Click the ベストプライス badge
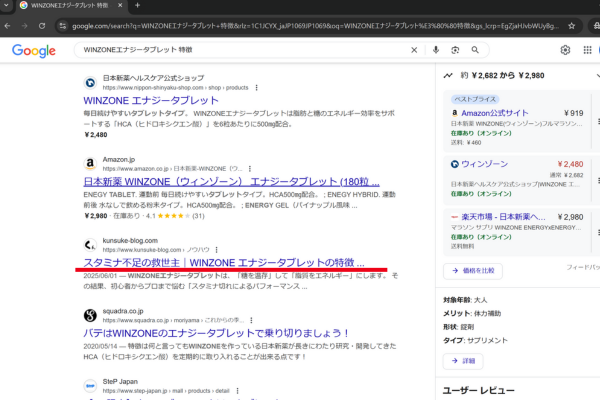Screen dimensions: 600x400 coord(475,100)
